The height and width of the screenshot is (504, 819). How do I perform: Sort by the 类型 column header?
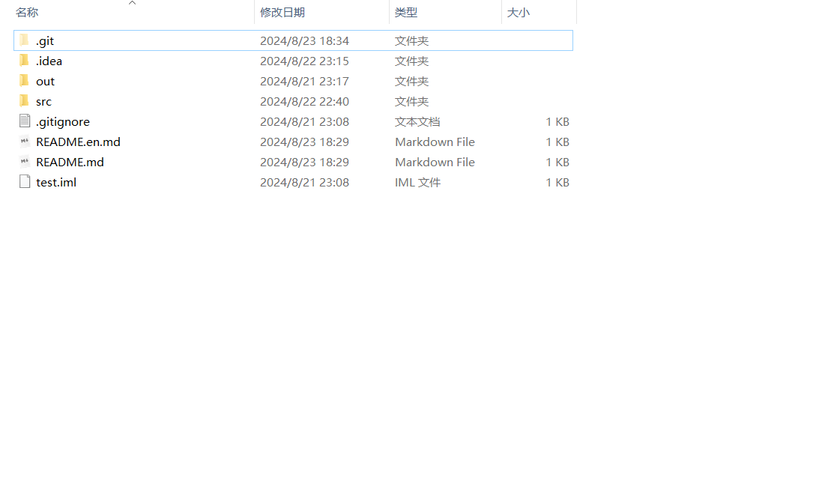pos(405,13)
